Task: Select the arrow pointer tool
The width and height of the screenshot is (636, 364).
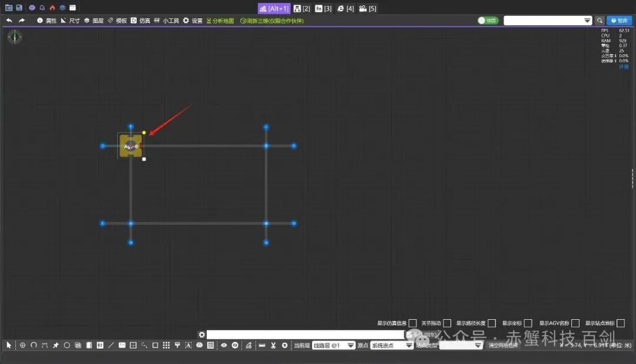Action: (9, 345)
